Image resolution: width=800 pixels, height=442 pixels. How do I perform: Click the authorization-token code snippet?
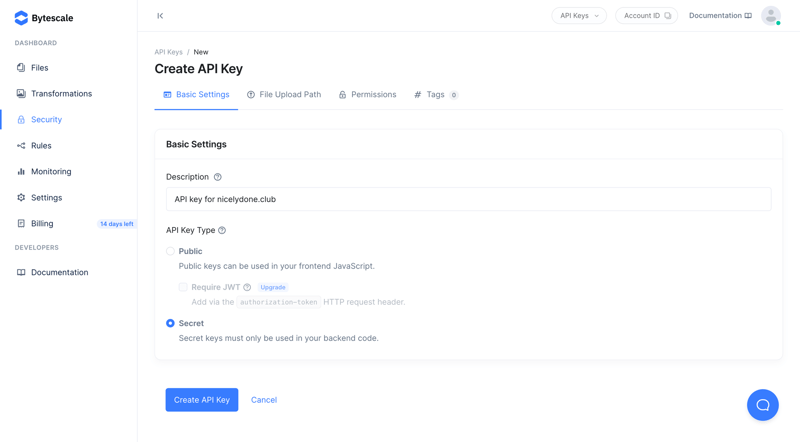pyautogui.click(x=279, y=302)
